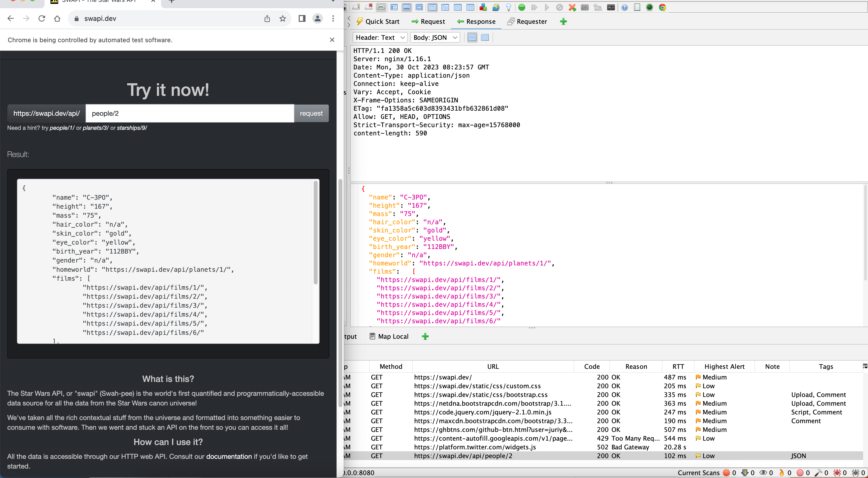Open Chrome three-dot menu
The image size is (868, 478).
(x=333, y=18)
